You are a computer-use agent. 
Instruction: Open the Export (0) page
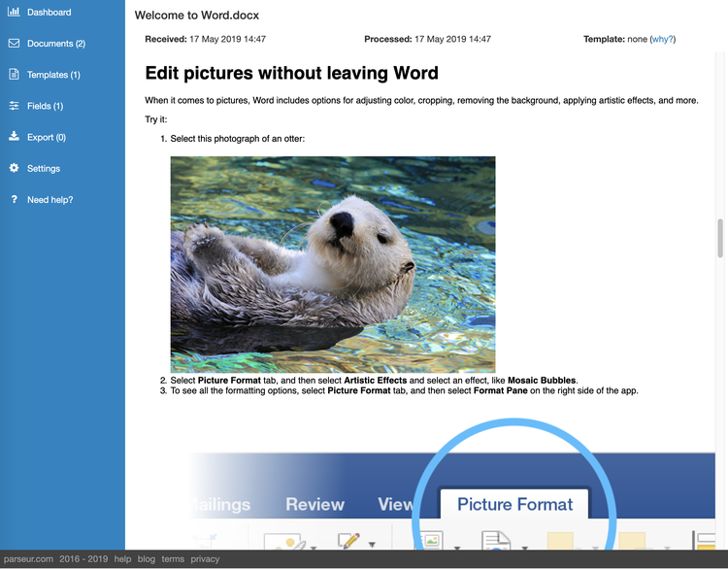point(47,138)
